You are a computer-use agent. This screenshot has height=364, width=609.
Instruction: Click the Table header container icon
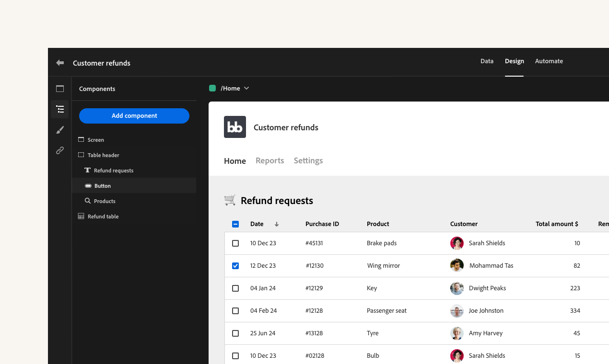(x=81, y=155)
